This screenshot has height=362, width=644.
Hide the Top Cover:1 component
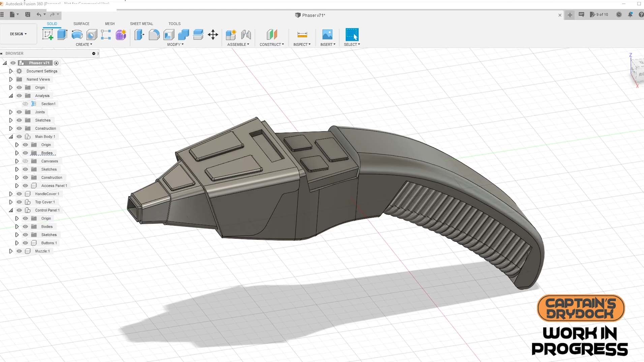19,202
